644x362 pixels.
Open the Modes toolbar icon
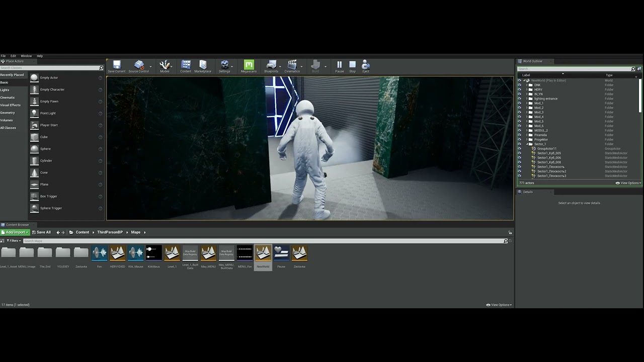tap(165, 66)
